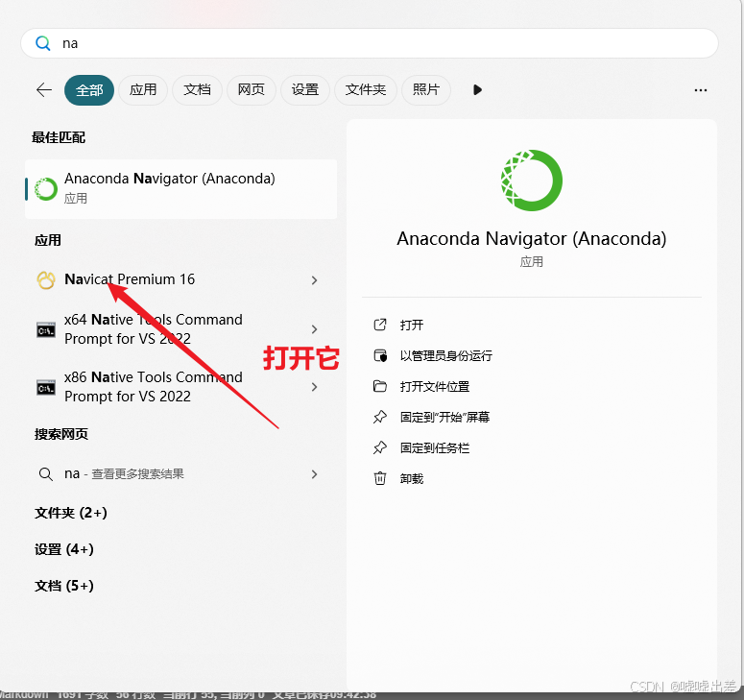Click the open external-link icon

tap(380, 325)
